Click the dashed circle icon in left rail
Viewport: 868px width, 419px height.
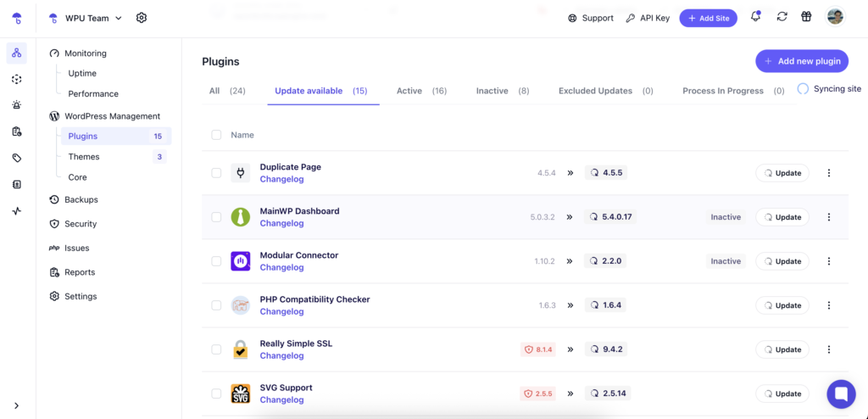[17, 79]
